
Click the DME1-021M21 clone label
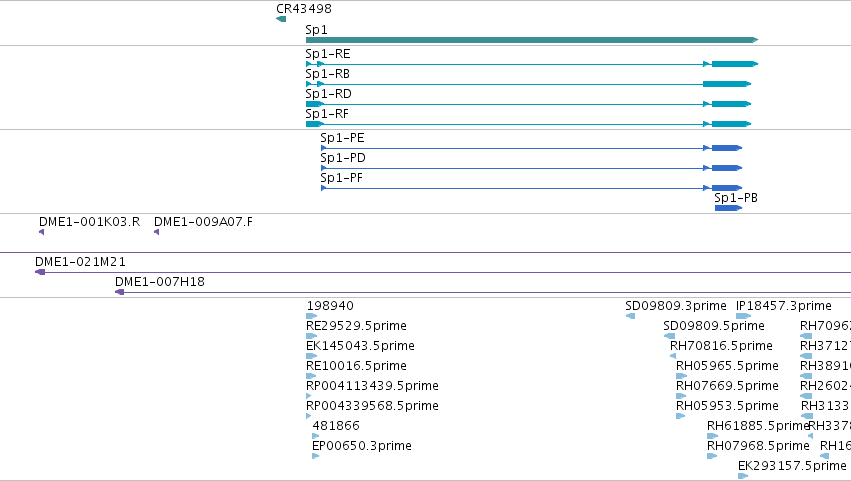80,262
